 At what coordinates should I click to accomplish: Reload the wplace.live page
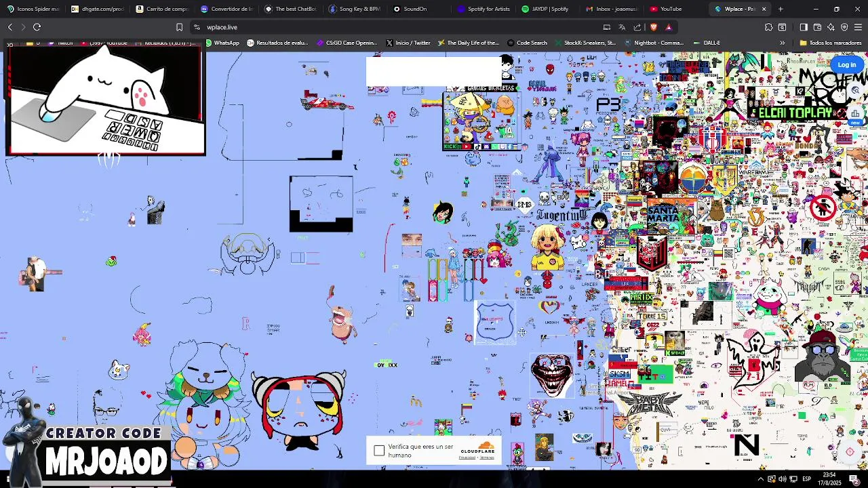pyautogui.click(x=37, y=27)
